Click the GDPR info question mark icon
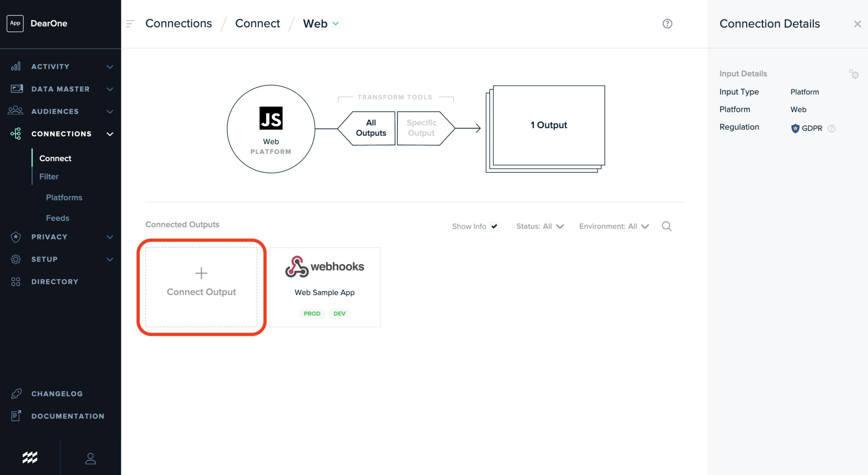The width and height of the screenshot is (868, 475). 832,129
